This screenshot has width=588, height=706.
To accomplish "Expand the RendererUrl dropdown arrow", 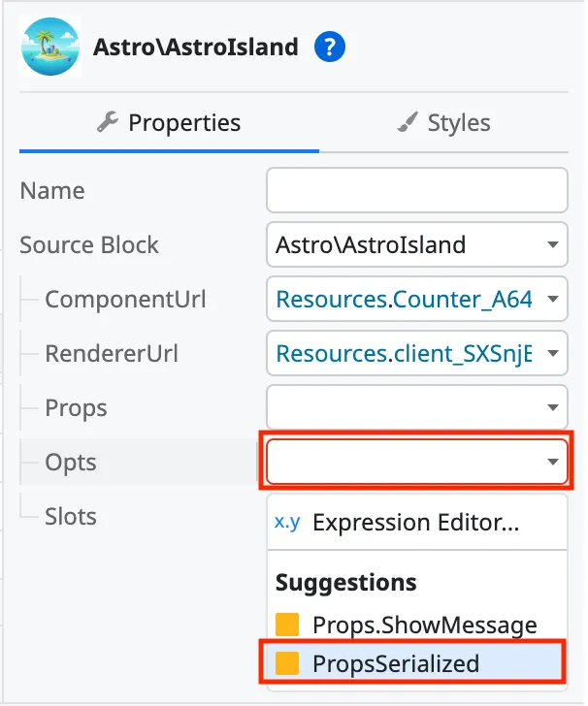I will [553, 353].
